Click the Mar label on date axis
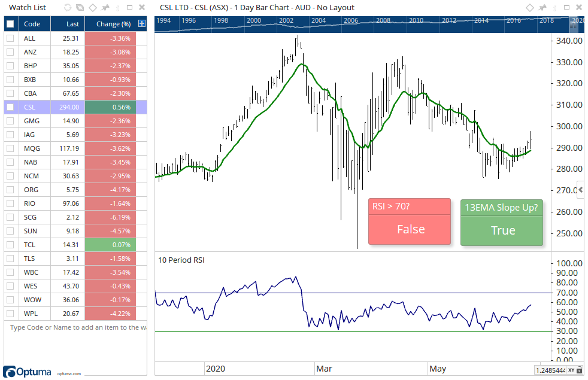The image size is (588, 380). [x=324, y=369]
